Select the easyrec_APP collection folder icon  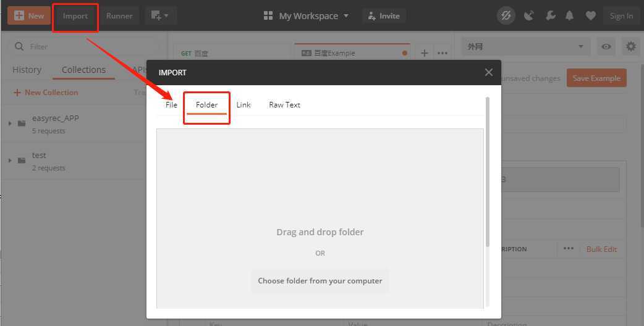point(22,123)
